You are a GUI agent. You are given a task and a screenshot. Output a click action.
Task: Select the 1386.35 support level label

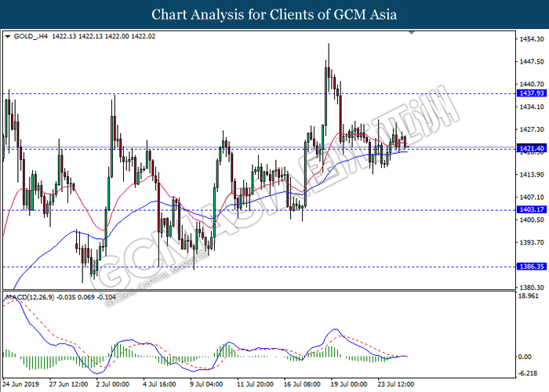[x=532, y=267]
